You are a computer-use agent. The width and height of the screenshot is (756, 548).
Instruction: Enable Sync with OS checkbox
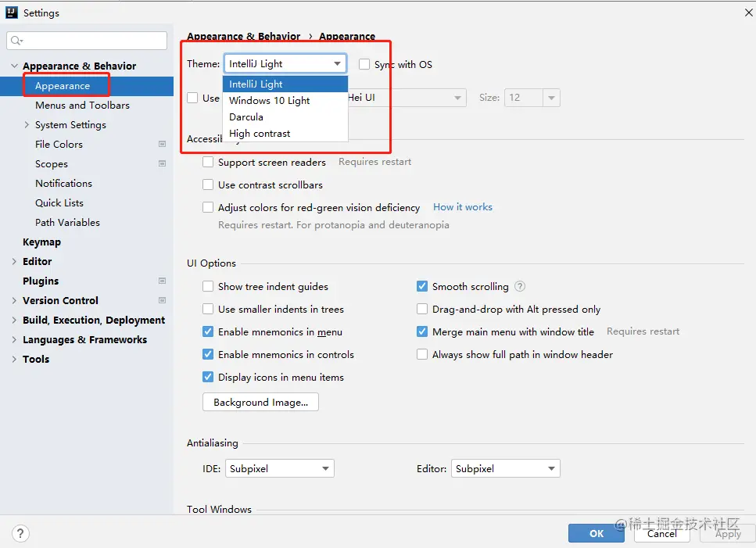[x=364, y=64]
